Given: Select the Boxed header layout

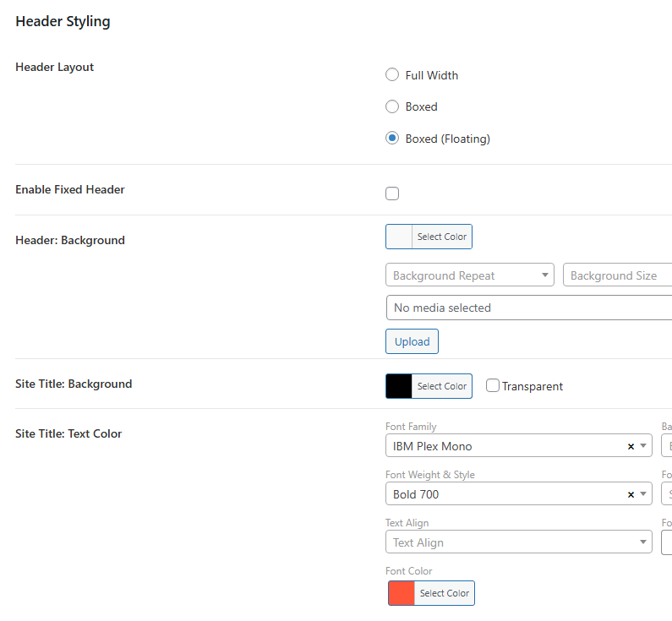Looking at the screenshot, I should (x=392, y=106).
